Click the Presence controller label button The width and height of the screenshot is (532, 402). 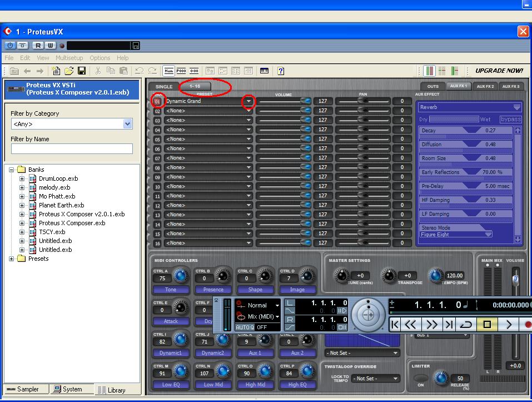point(213,289)
